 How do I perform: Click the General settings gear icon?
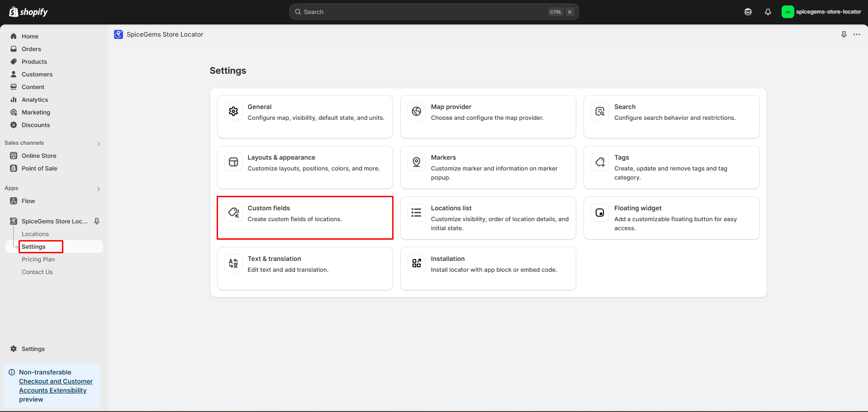click(x=233, y=111)
